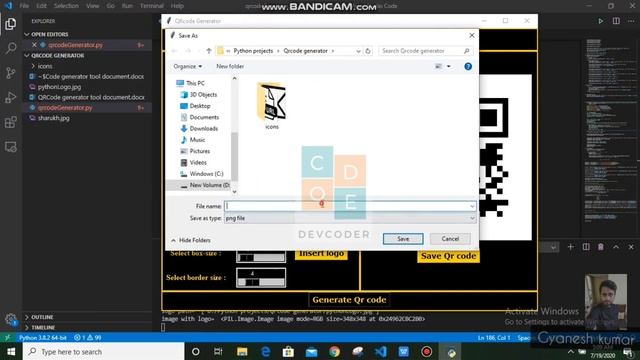
Task: Open sharukh.jpg in the Explorer
Action: (53, 118)
